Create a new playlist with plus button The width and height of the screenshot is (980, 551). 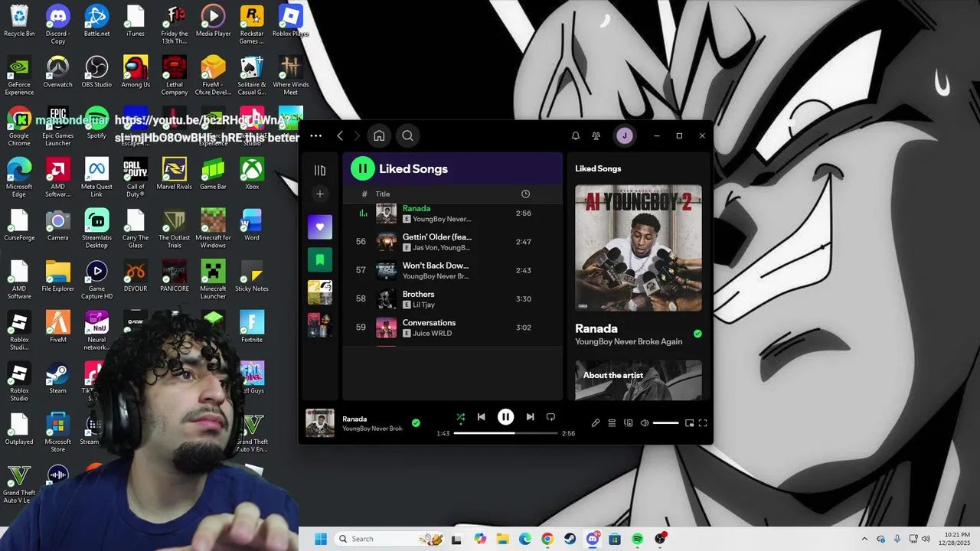point(320,194)
